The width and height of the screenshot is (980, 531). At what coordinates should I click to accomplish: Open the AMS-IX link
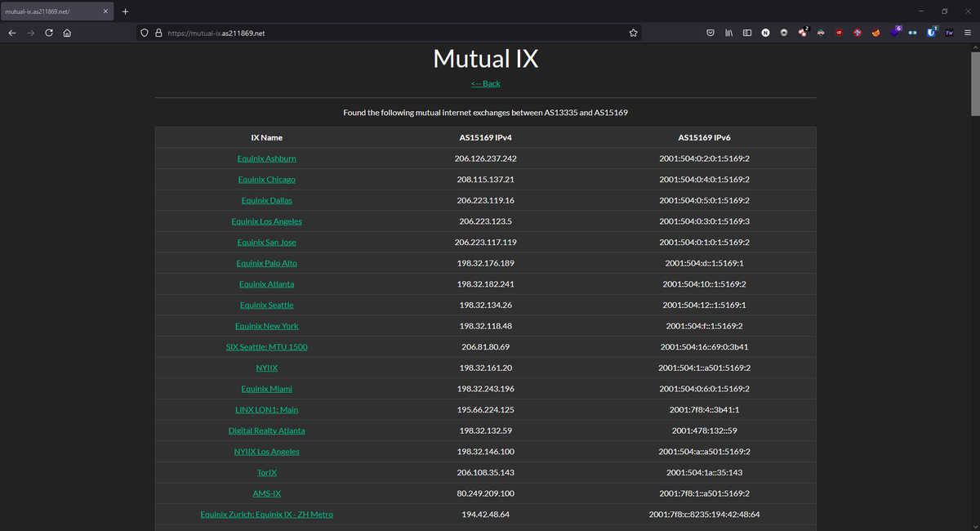266,493
